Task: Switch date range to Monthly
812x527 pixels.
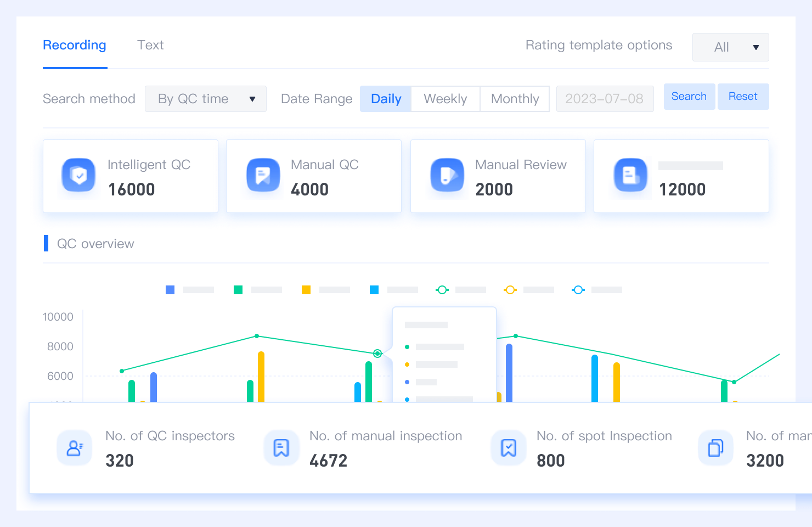Action: [515, 99]
